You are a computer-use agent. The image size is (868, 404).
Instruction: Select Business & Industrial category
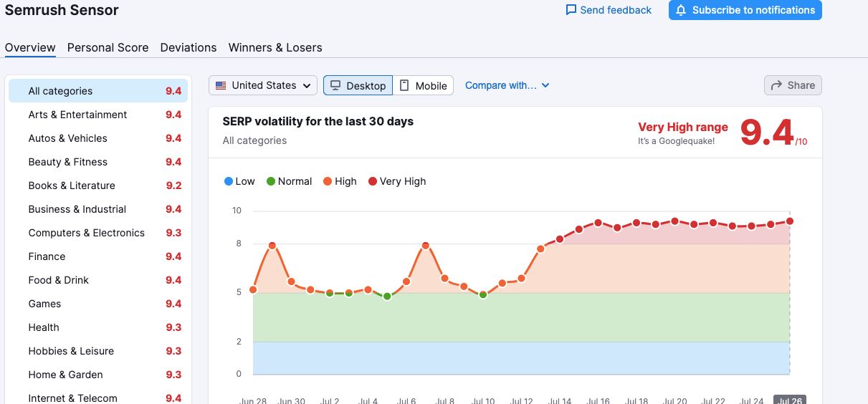tap(98, 209)
